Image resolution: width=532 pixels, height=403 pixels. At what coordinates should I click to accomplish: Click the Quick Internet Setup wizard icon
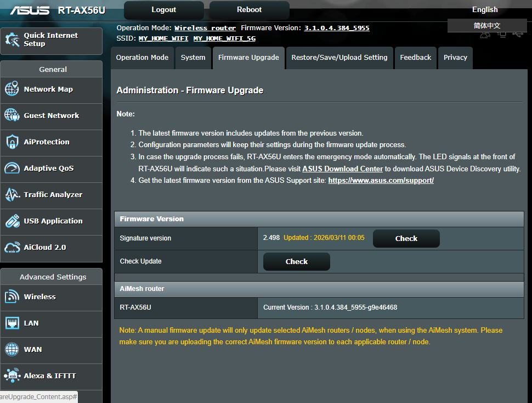click(12, 40)
